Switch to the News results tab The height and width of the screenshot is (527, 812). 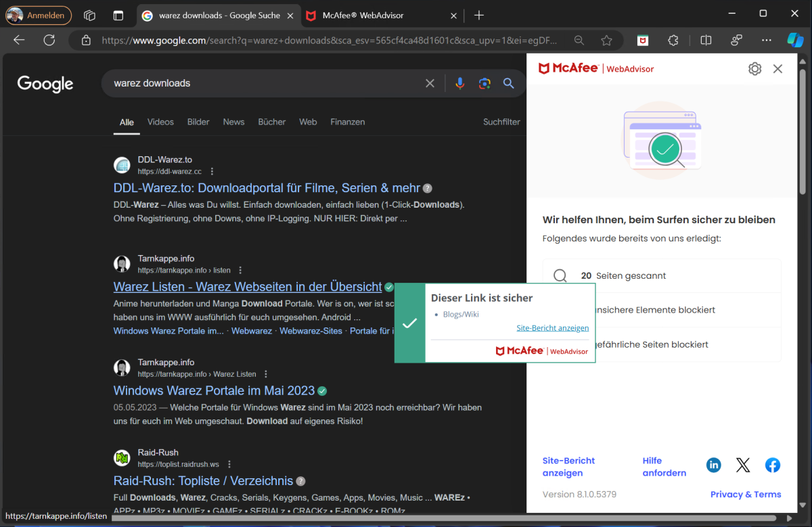233,122
